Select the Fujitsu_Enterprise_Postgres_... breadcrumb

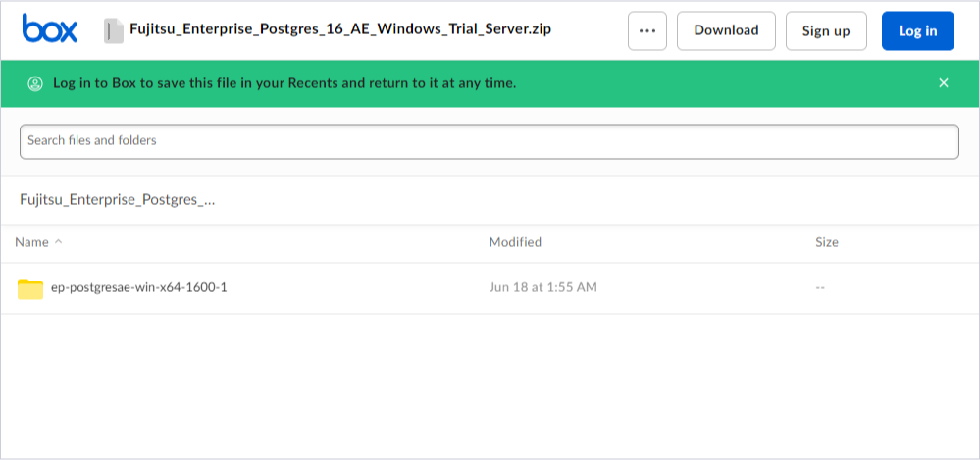point(118,200)
